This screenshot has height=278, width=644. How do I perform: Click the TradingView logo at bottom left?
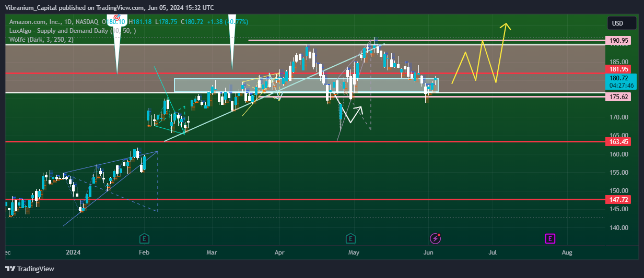[x=30, y=269]
